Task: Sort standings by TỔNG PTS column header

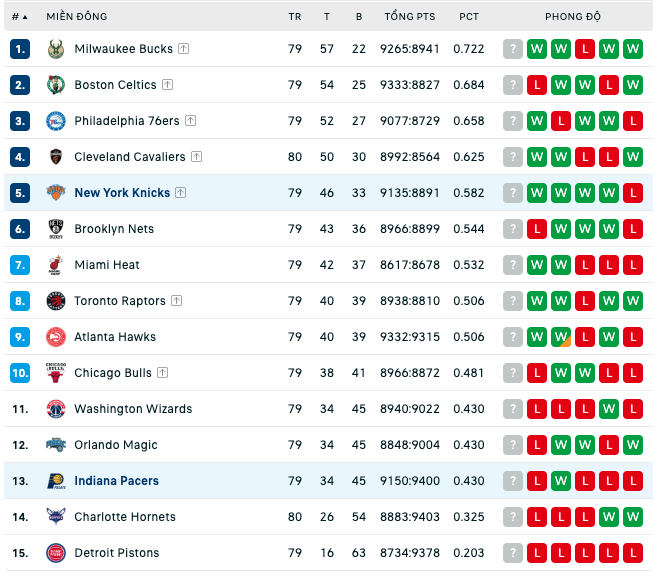Action: click(410, 17)
